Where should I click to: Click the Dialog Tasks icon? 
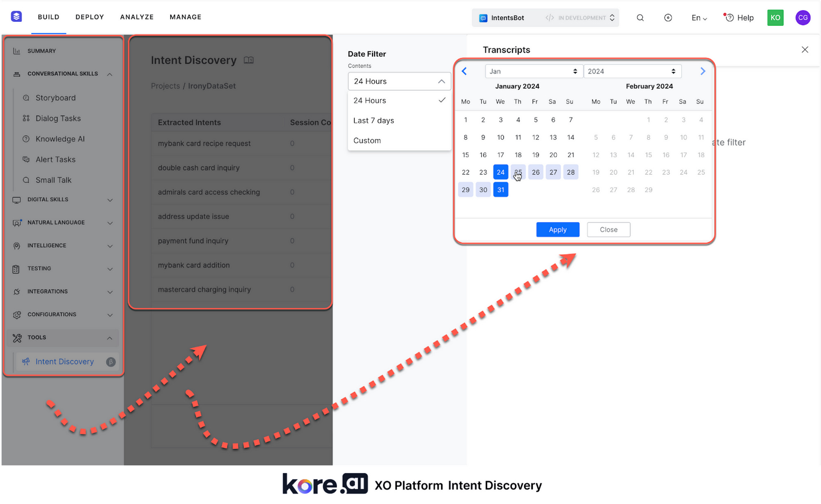pyautogui.click(x=26, y=118)
